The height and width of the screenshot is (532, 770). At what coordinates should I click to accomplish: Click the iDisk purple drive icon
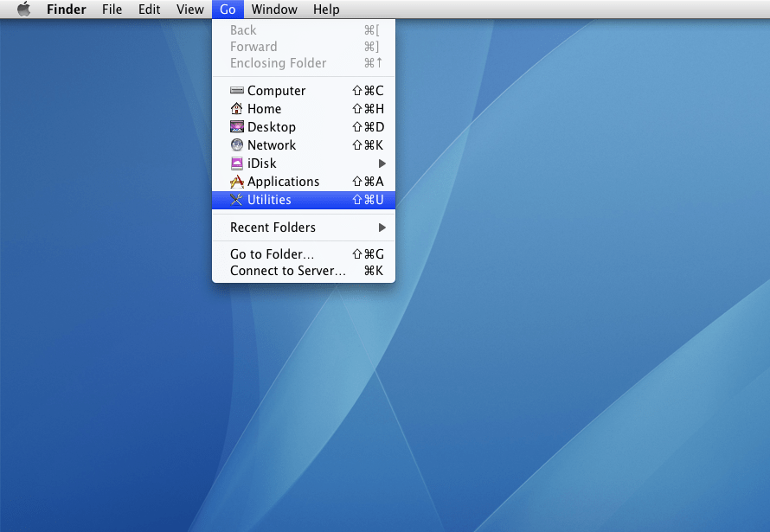(237, 163)
